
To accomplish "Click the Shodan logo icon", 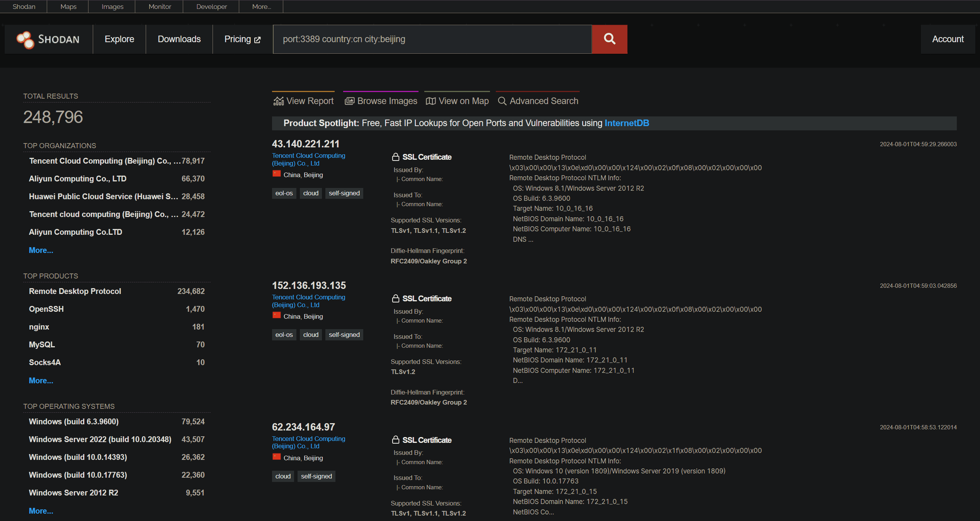I will click(26, 39).
